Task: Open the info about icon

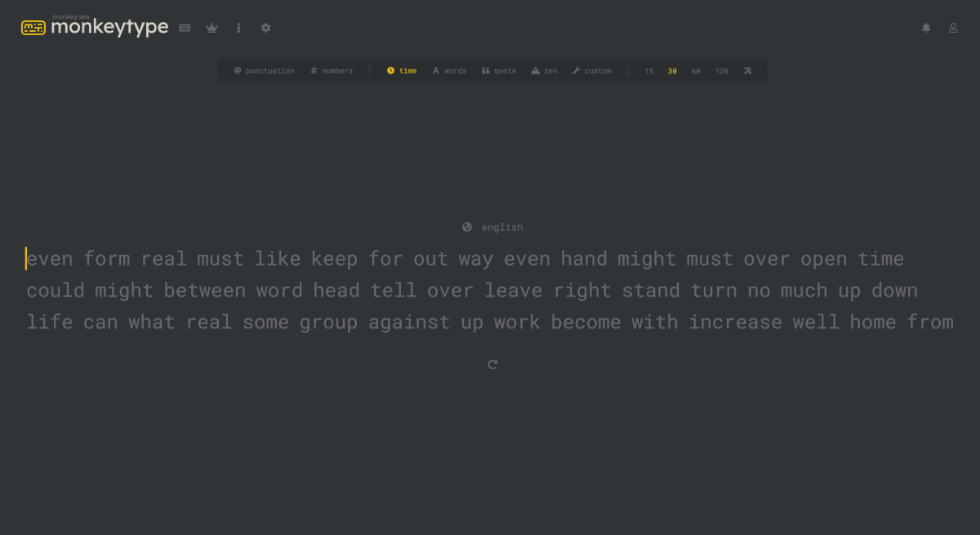Action: (238, 28)
